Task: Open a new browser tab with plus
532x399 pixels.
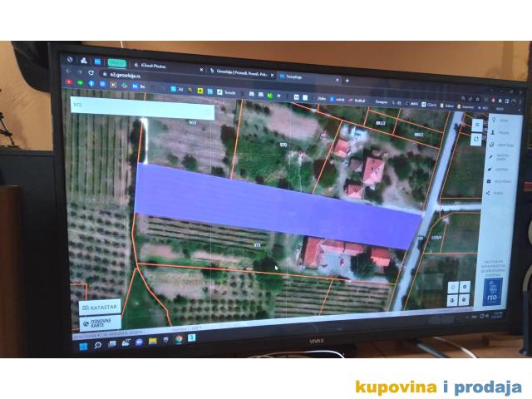Action: point(347,81)
